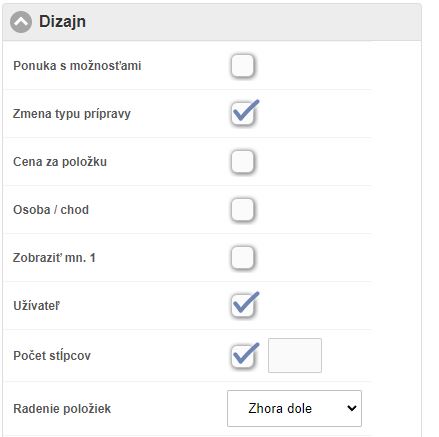
Task: Click the Zmena typu prípravy label
Action: 72,114
